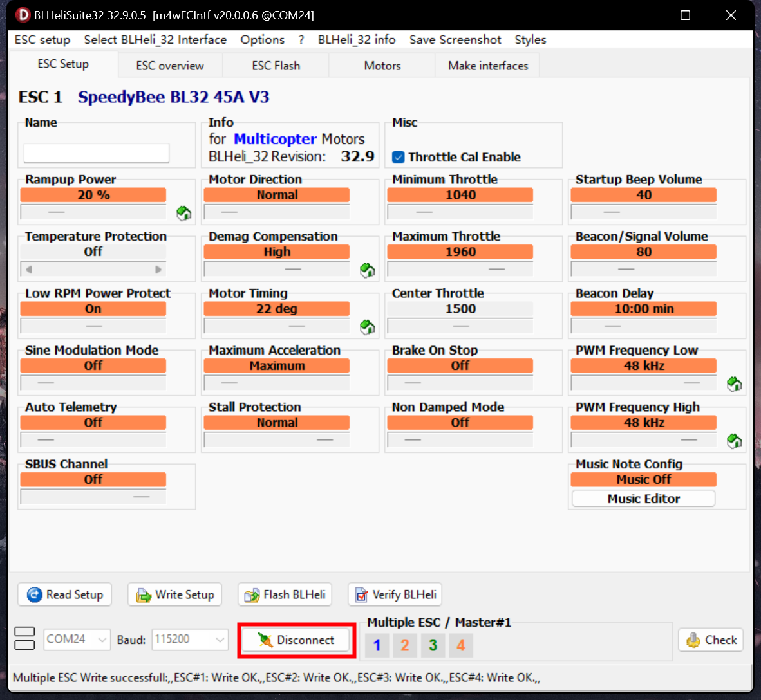Click the SBUS Channel slider
The image size is (761, 700).
click(x=93, y=497)
